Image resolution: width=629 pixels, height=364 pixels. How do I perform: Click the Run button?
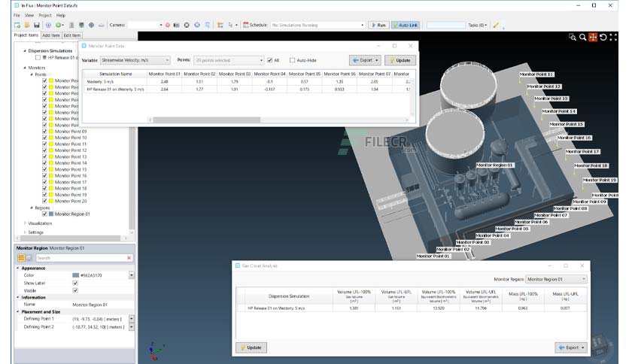point(378,25)
